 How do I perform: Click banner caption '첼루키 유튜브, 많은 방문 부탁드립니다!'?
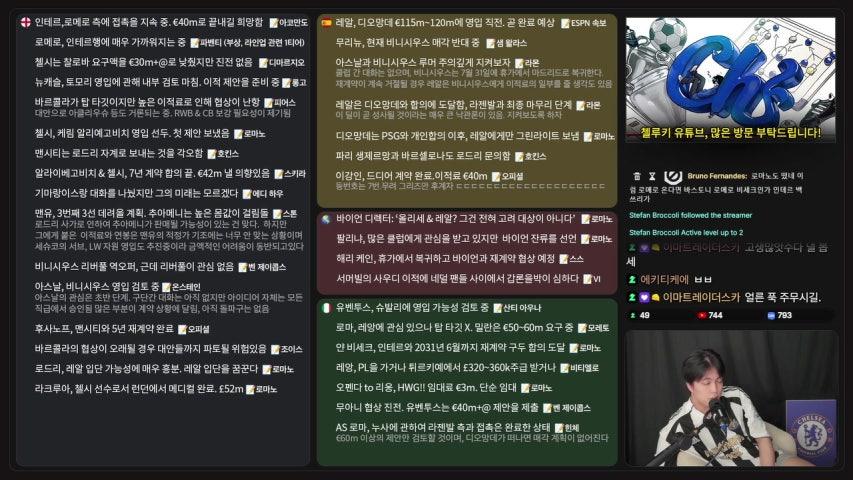point(731,133)
